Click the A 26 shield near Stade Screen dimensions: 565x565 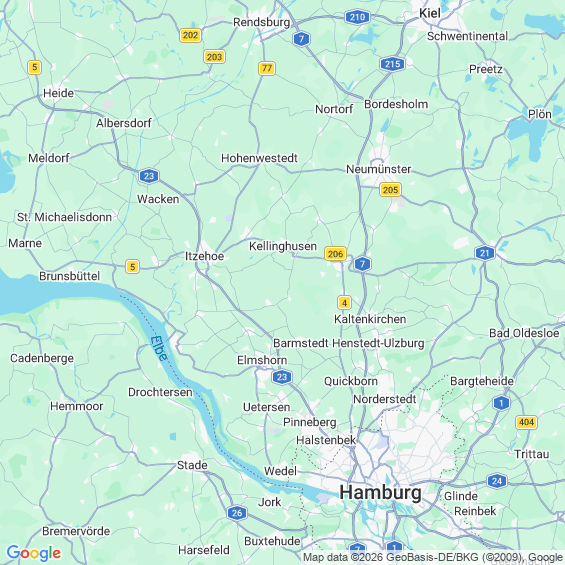pyautogui.click(x=237, y=513)
